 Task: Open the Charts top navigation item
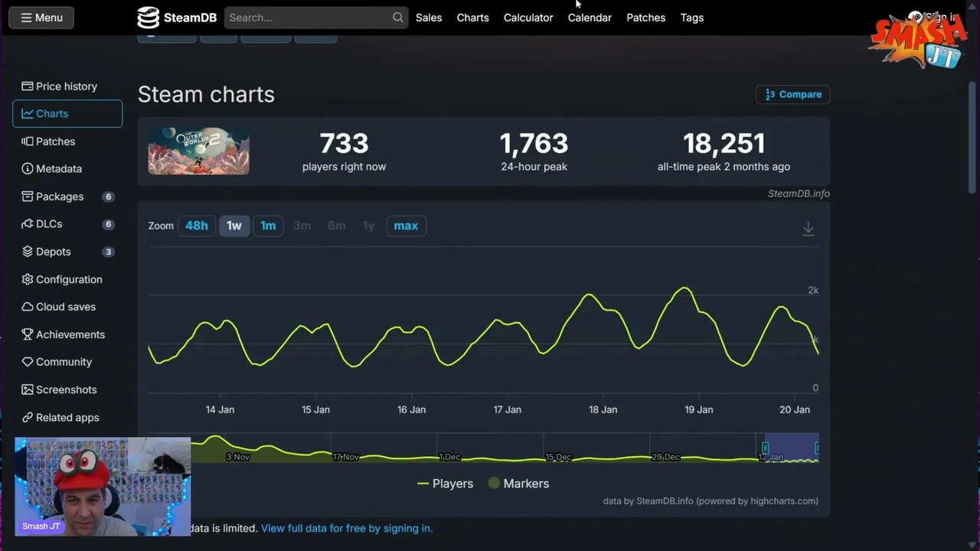pos(472,18)
